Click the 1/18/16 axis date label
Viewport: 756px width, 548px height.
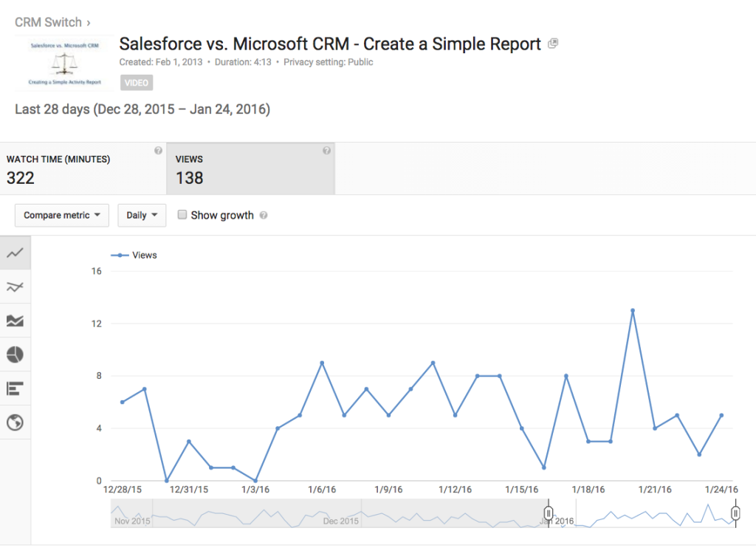[x=588, y=490]
